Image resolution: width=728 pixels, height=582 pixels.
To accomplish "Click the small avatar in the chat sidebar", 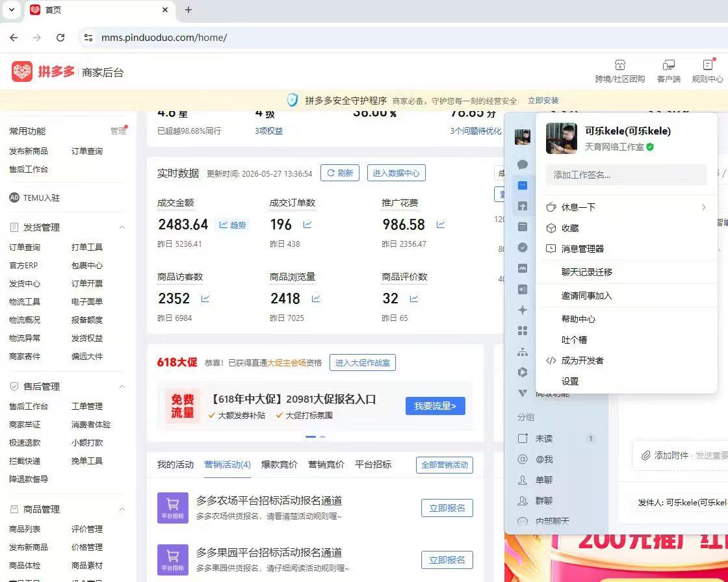I will [x=523, y=137].
